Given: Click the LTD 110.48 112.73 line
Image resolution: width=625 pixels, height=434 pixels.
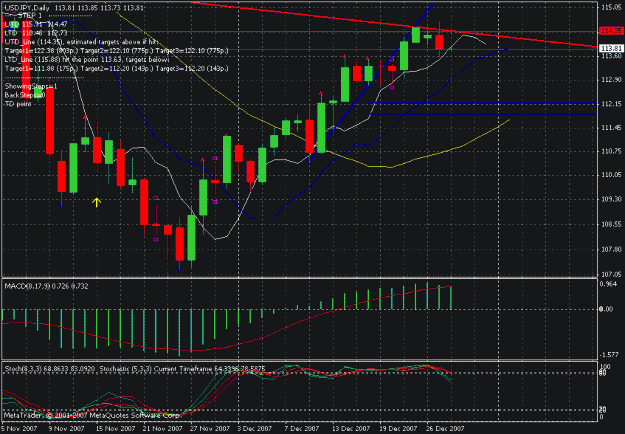Looking at the screenshot, I should tap(36, 33).
